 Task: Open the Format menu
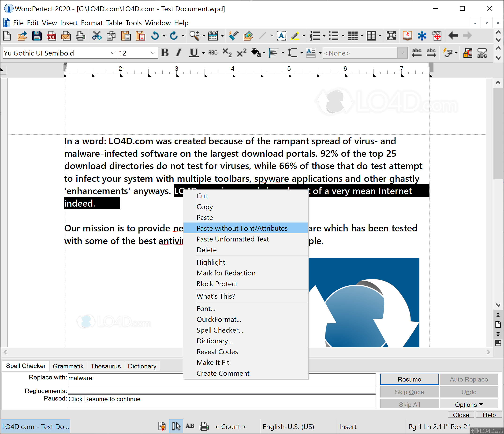92,23
